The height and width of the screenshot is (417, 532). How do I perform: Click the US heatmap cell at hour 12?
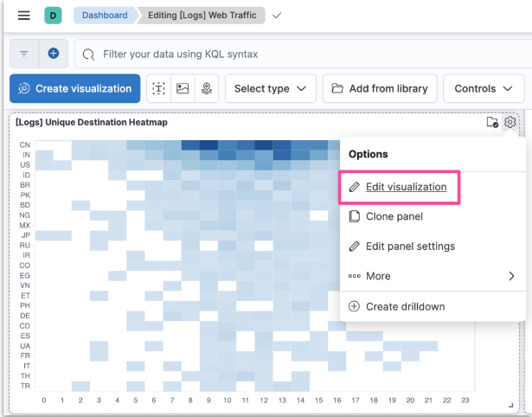tap(264, 165)
